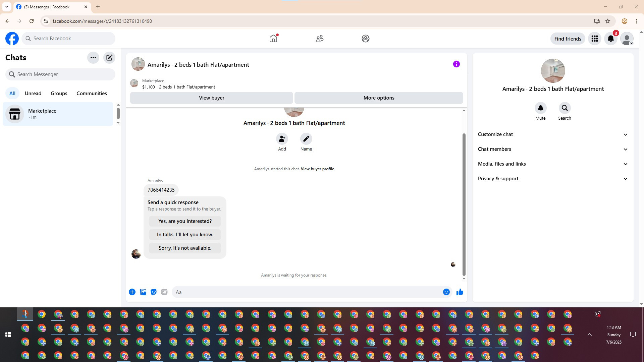This screenshot has width=644, height=362.
Task: Open the View buyer profile link
Action: pyautogui.click(x=317, y=169)
